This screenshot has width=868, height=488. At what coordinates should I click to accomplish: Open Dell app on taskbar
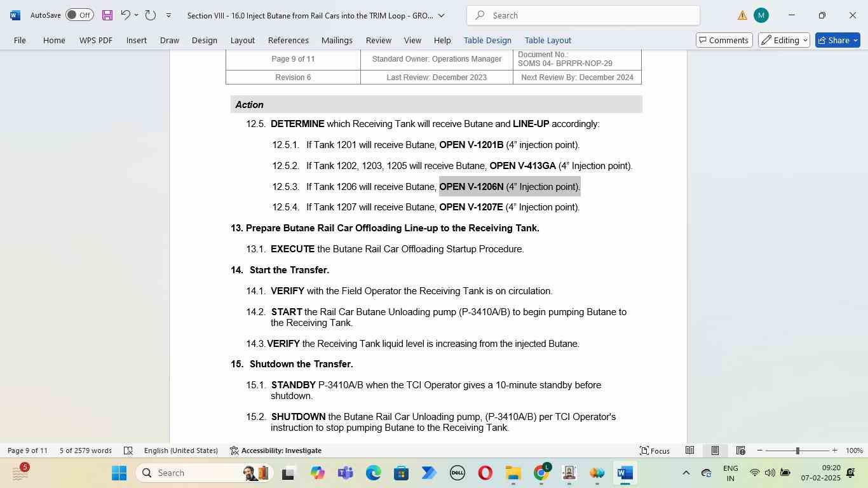point(457,473)
